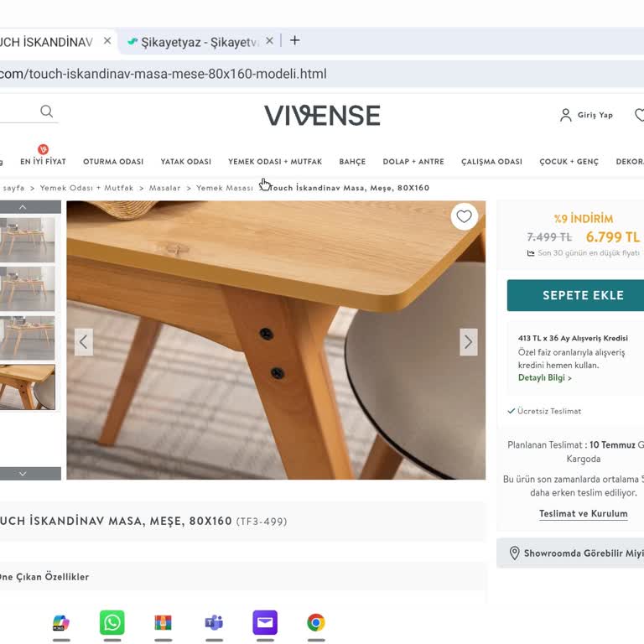Image resolution: width=644 pixels, height=644 pixels.
Task: Open a new browser tab
Action: 295,40
